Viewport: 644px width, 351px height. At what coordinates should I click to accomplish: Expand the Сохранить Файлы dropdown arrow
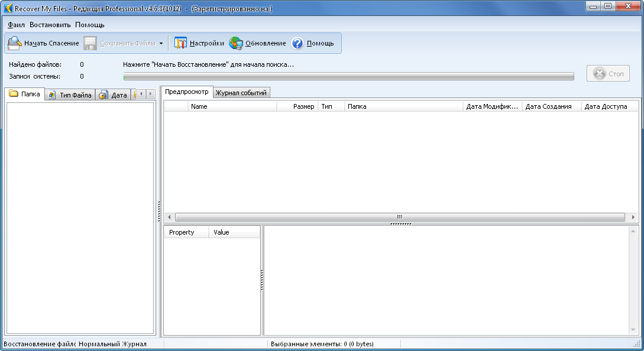[x=161, y=44]
